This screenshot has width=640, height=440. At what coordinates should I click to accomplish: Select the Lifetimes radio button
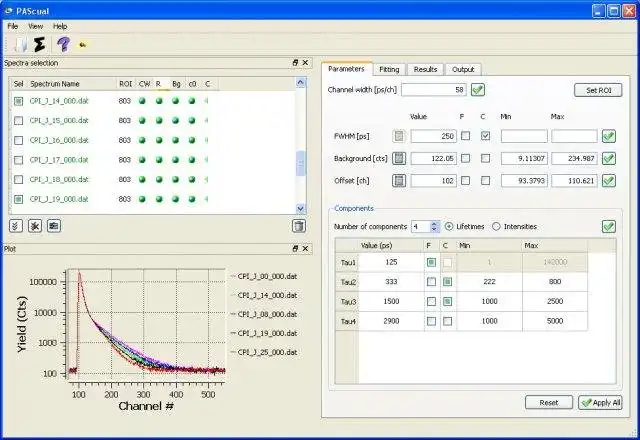click(449, 226)
